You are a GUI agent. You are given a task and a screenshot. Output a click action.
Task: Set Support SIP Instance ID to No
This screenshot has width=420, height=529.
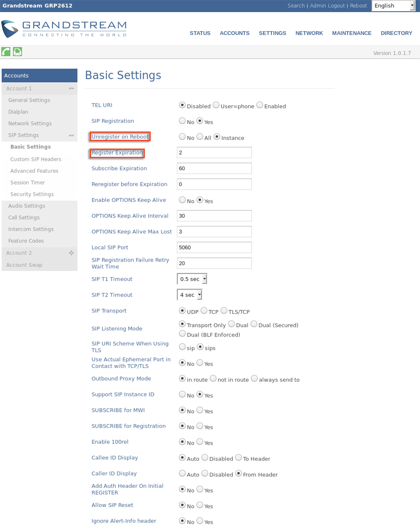tap(182, 394)
